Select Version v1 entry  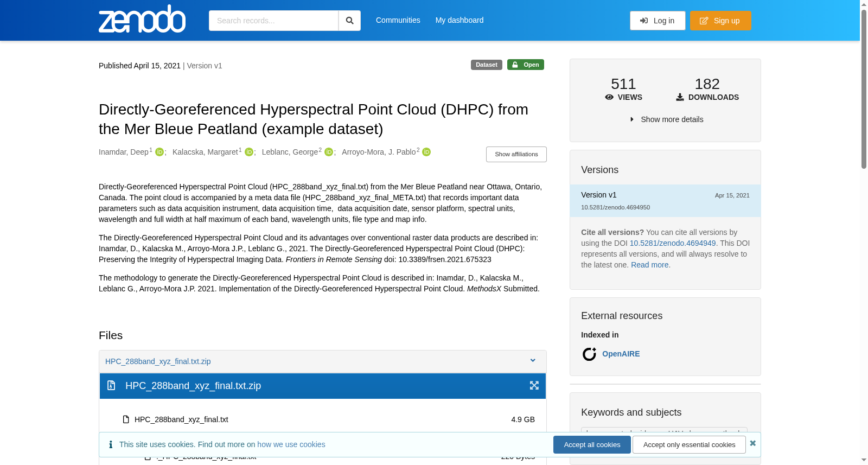[x=665, y=201]
